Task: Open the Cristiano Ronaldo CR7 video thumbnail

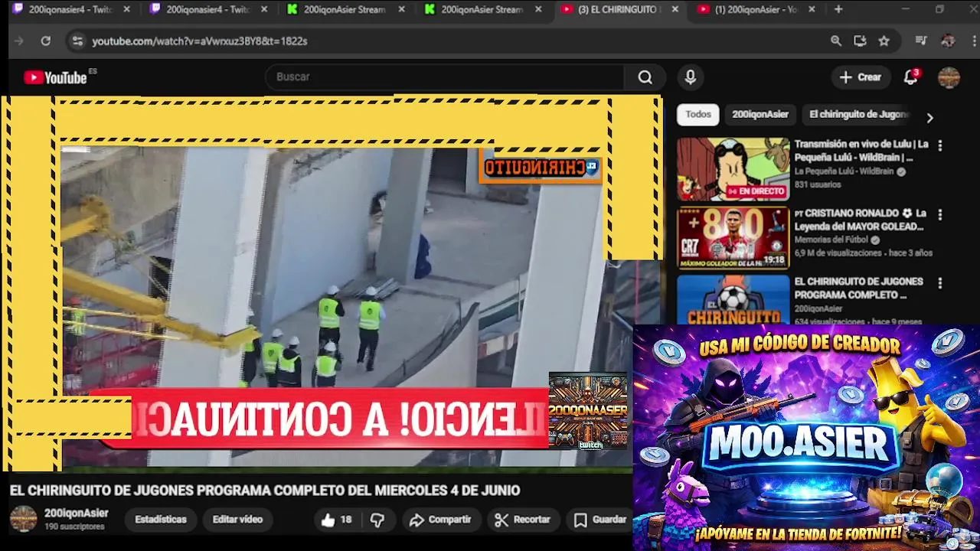Action: pos(733,238)
